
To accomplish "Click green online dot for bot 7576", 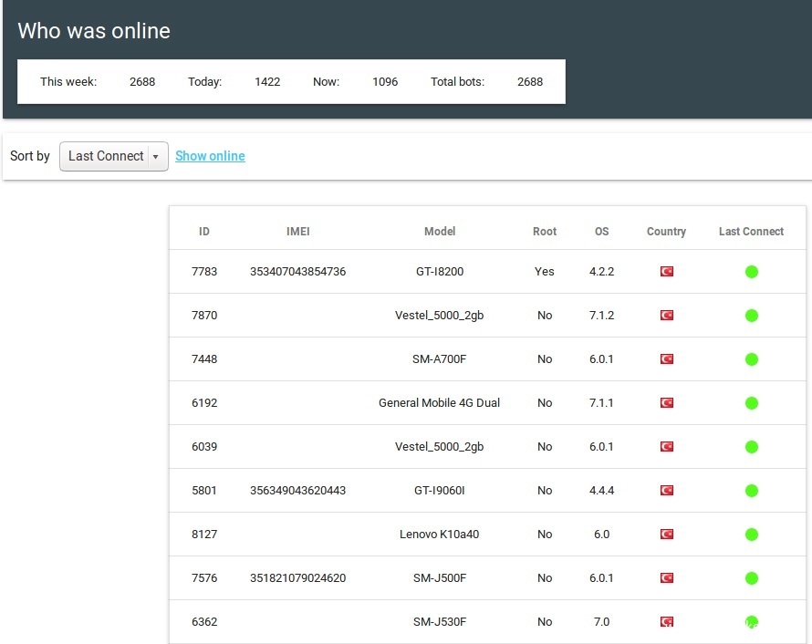I will (752, 578).
